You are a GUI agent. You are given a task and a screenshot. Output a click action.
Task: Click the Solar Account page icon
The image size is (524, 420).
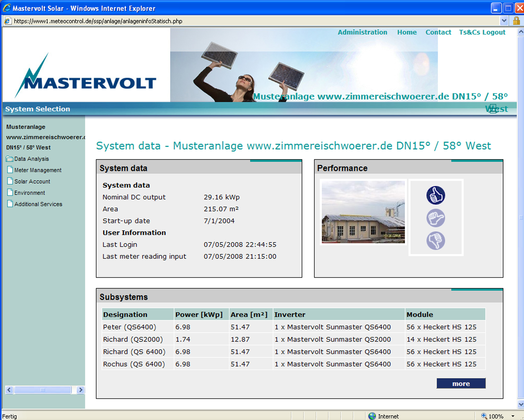point(10,181)
